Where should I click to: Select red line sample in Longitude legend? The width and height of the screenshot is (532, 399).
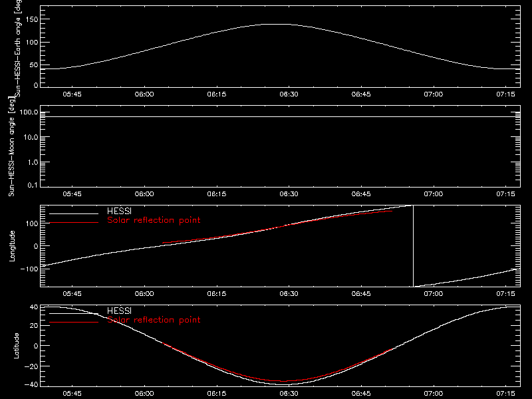[74, 223]
